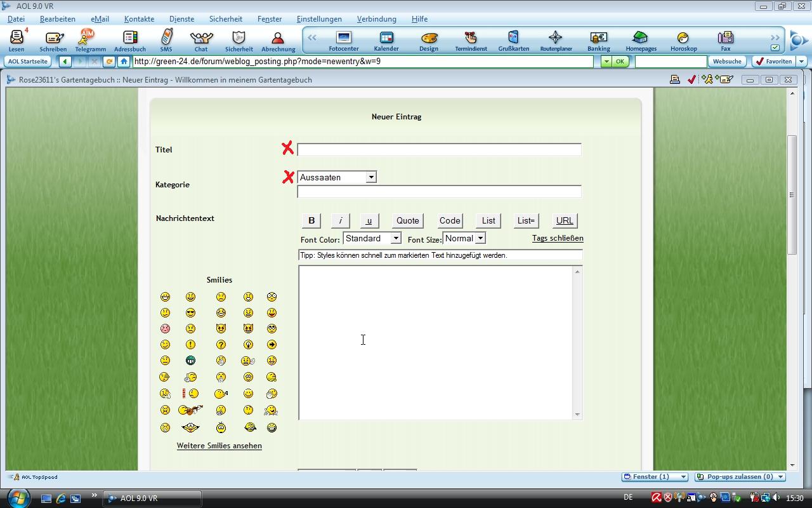Image resolution: width=812 pixels, height=508 pixels.
Task: Click the Weitere Smilies ansehen link
Action: 219,446
